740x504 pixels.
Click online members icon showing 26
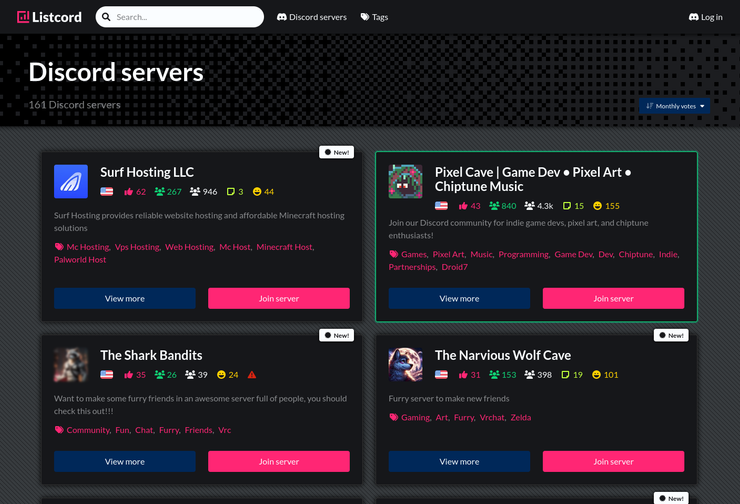[160, 375]
